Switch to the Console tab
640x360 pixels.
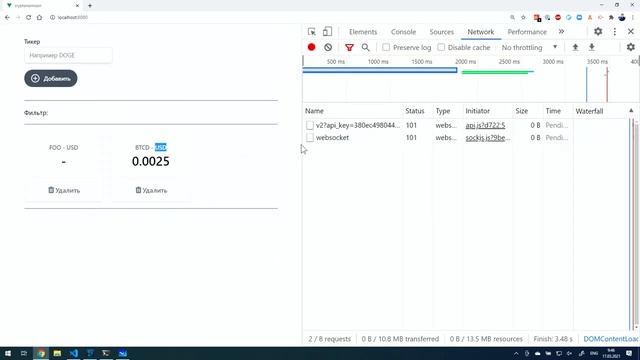(403, 32)
